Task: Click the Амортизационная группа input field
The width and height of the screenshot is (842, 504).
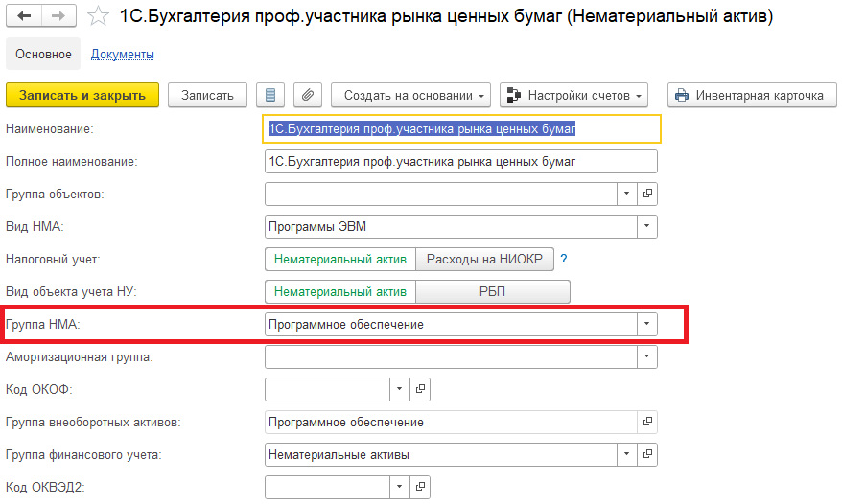Action: coord(451,356)
